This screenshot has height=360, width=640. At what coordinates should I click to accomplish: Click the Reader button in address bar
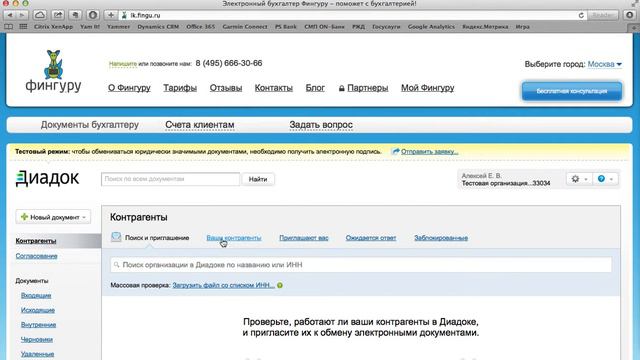602,15
